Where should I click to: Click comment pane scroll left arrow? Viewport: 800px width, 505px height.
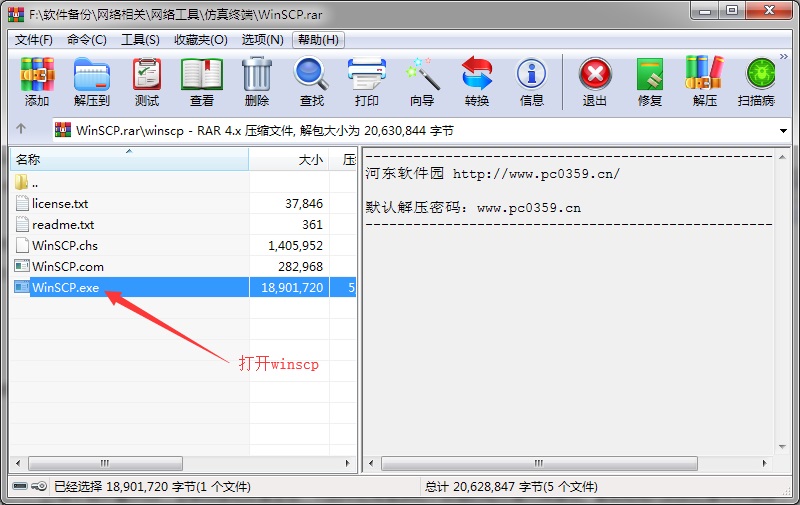371,463
